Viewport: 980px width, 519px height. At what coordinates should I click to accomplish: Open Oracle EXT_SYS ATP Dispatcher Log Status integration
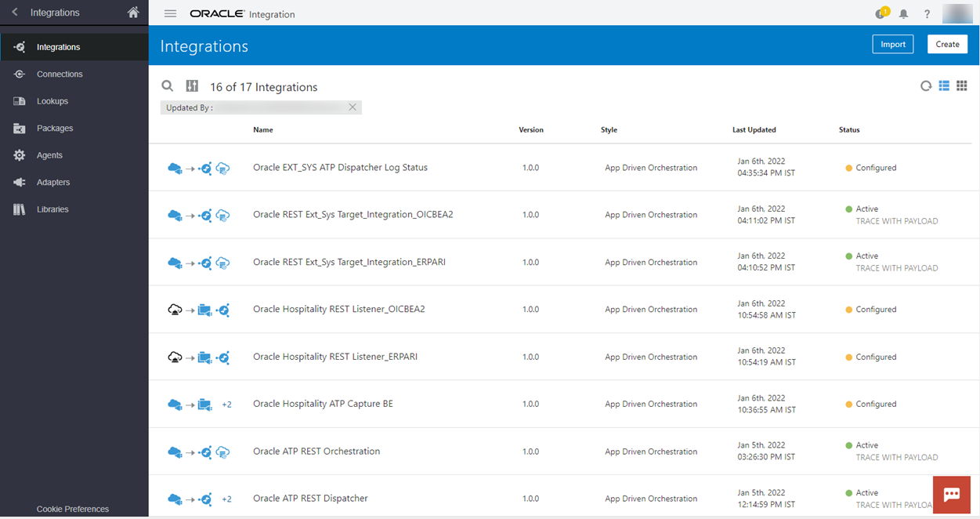click(x=340, y=168)
